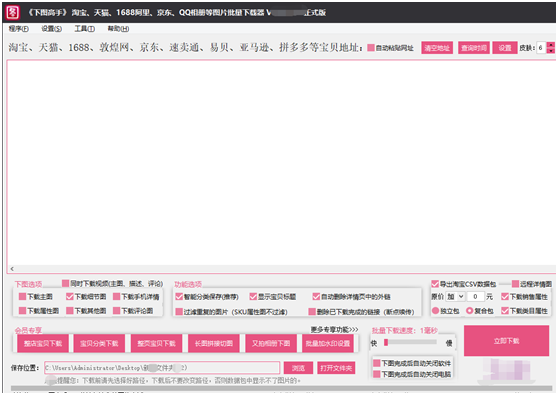
Task: Click the 批量下载速度 slider handle
Action: (386, 342)
